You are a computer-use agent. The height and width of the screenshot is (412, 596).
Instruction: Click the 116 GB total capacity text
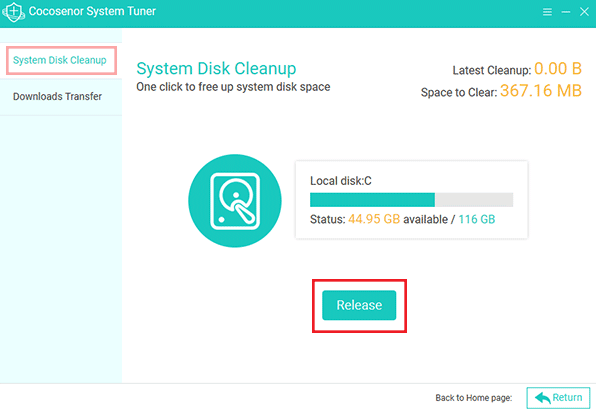click(x=477, y=219)
